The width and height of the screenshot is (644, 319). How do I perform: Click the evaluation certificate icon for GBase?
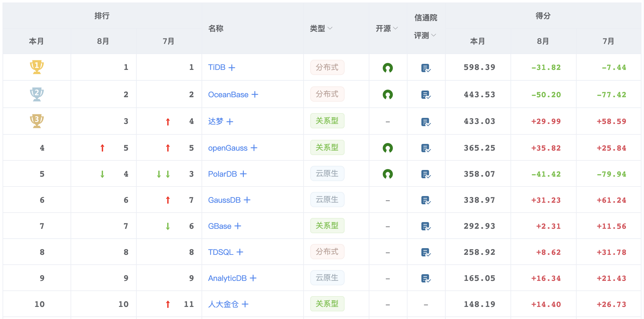click(x=426, y=226)
